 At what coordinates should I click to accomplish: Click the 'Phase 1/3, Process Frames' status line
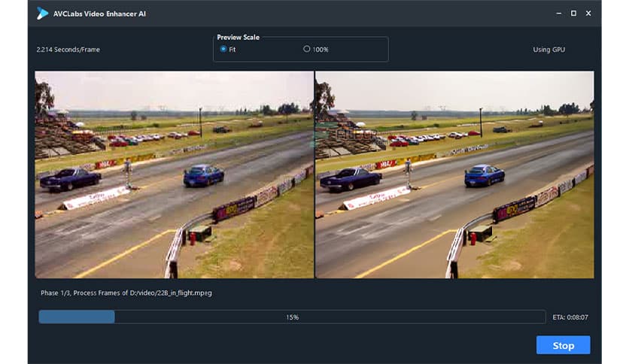126,293
